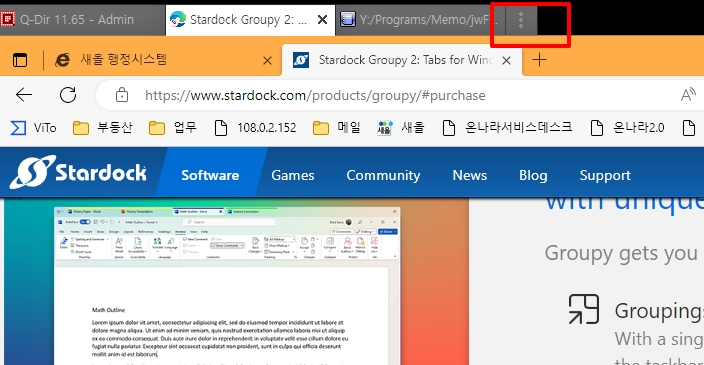Close the Stardock Groupy 2 Groupy tab
This screenshot has height=365, width=704.
(x=322, y=20)
